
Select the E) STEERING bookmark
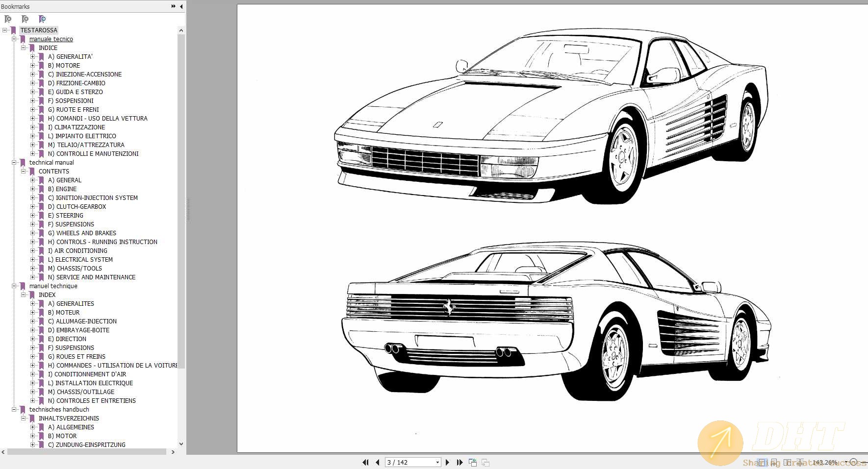coord(66,216)
